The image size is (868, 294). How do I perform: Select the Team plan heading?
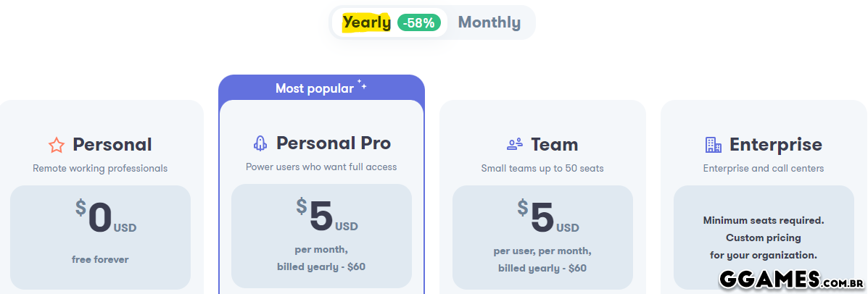554,145
